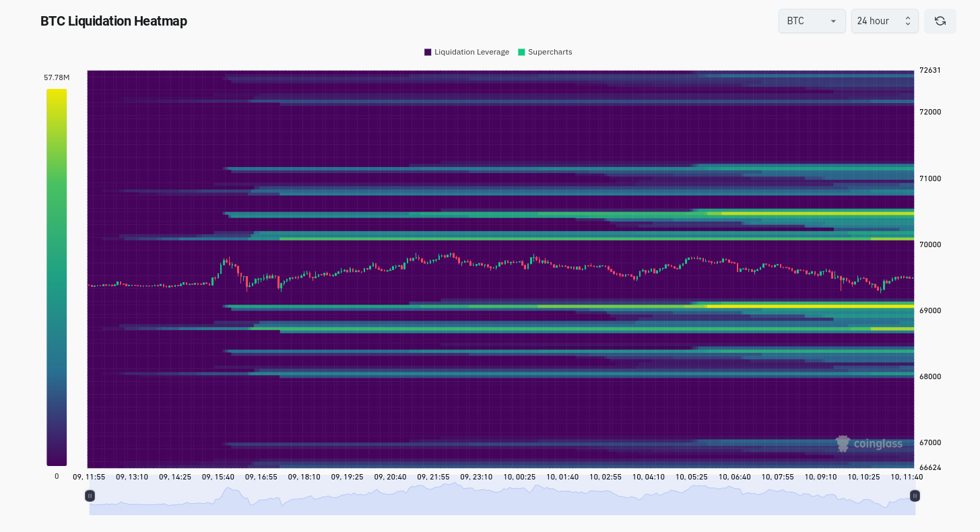This screenshot has height=532, width=980.
Task: Click the yellow liquidation band near 70500
Action: pyautogui.click(x=815, y=213)
